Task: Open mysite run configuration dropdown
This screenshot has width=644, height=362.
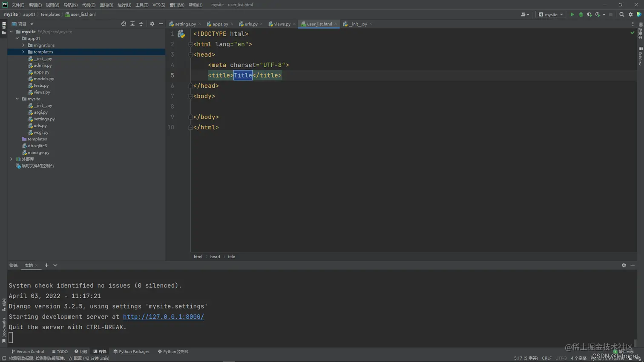Action: pos(551,14)
